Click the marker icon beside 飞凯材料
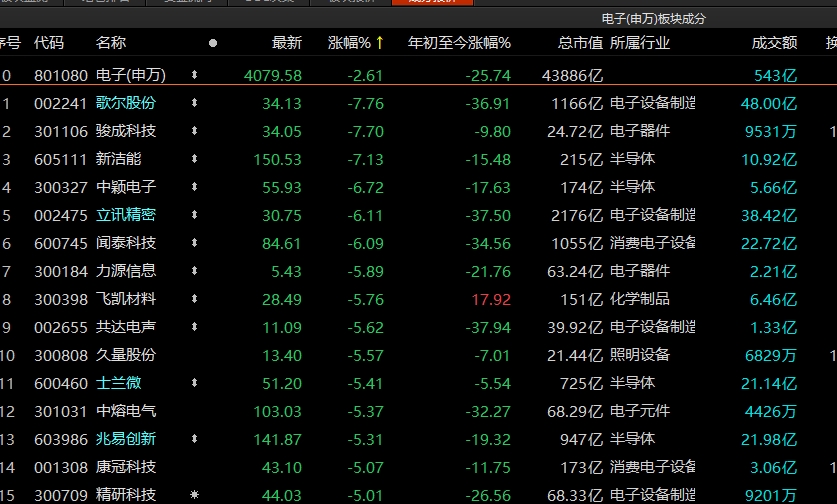The width and height of the screenshot is (837, 504). (194, 299)
